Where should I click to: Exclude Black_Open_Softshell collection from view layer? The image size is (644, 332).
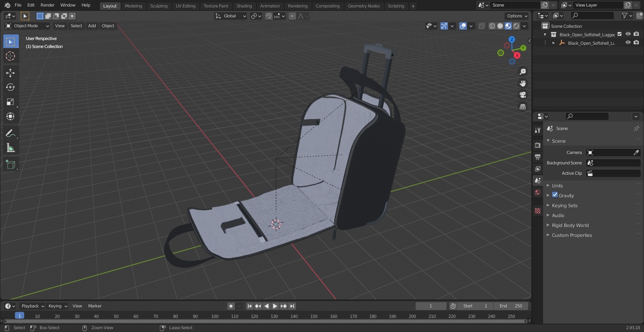[x=619, y=34]
